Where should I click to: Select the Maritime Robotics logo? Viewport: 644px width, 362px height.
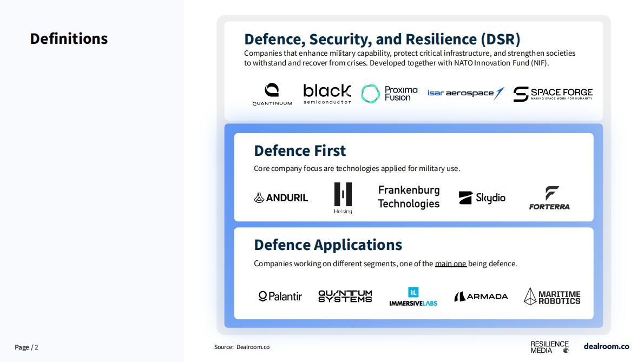[551, 297]
